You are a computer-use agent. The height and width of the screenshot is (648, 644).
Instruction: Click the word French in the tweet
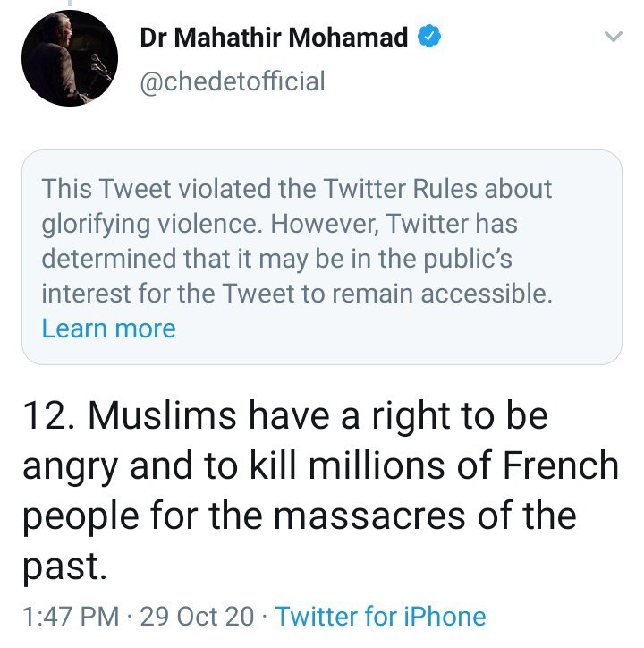pyautogui.click(x=561, y=465)
